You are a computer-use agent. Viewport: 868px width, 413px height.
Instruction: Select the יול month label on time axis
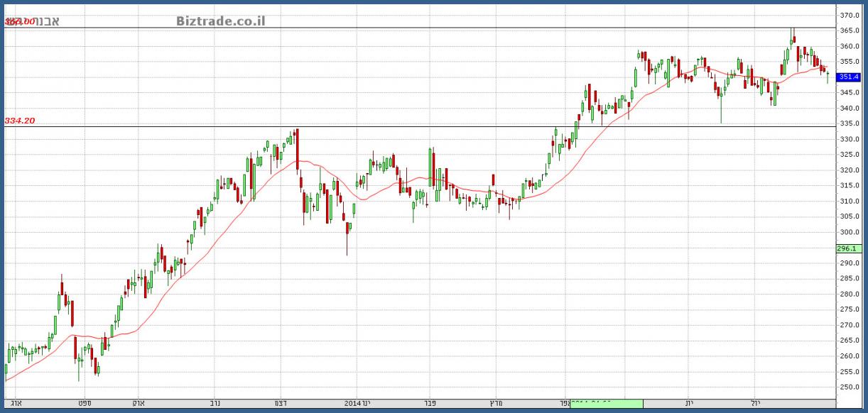[756, 403]
